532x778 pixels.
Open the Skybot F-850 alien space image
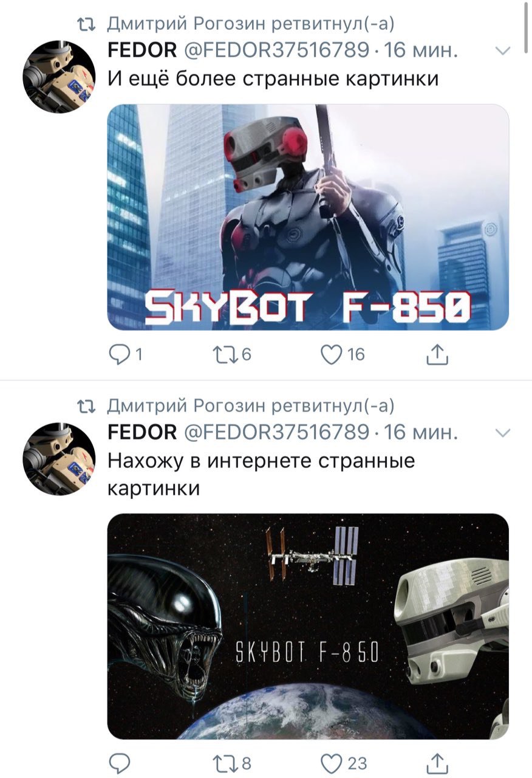tap(308, 626)
